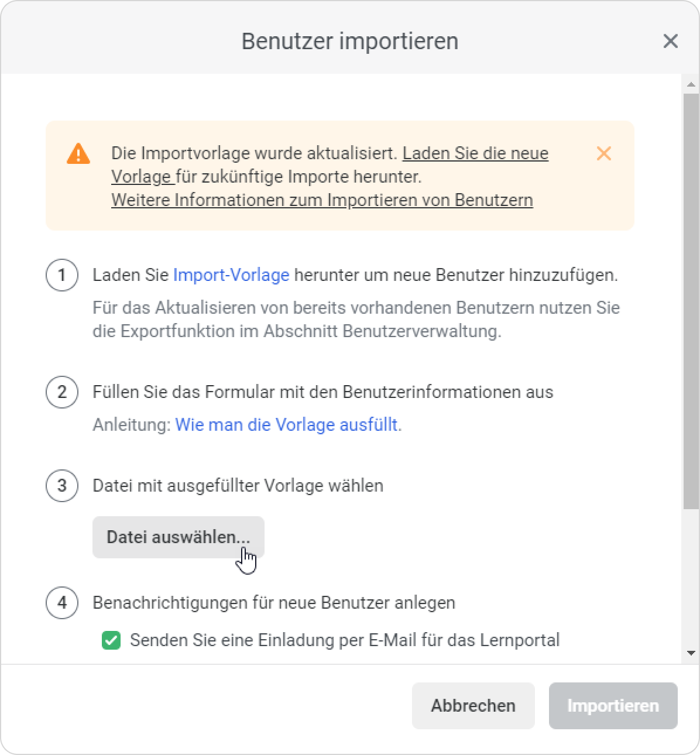This screenshot has height=755, width=700.
Task: Open 'Weitere Informationen zum Importieren von Benutzern'
Action: [x=322, y=200]
